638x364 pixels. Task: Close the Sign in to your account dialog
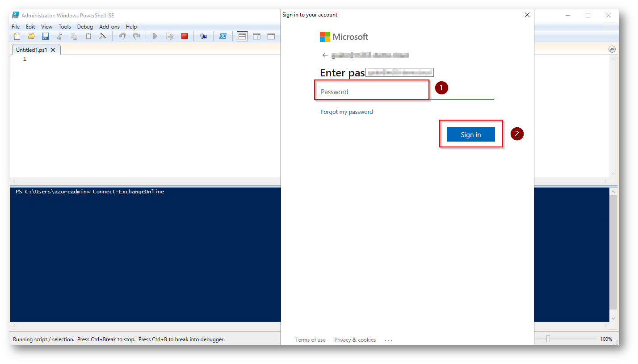(527, 15)
